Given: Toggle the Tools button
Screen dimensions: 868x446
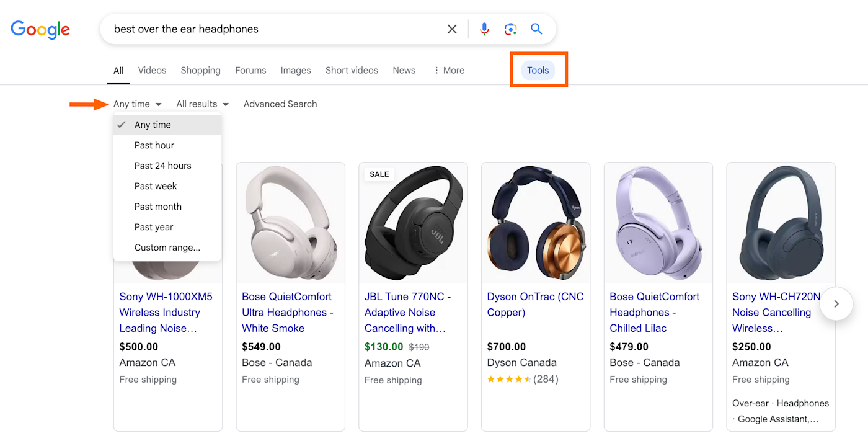Looking at the screenshot, I should tap(538, 70).
